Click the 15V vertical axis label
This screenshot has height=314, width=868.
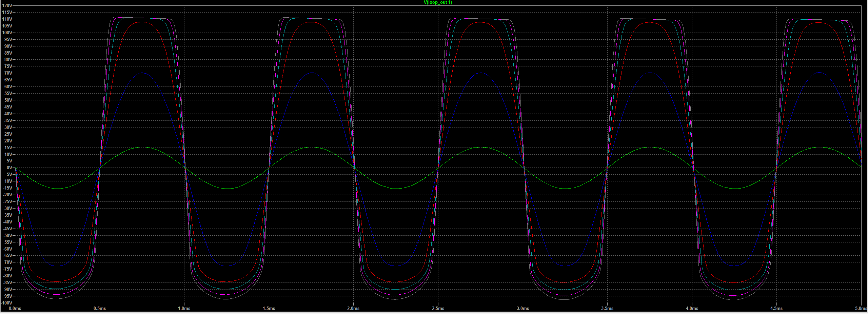(x=8, y=148)
